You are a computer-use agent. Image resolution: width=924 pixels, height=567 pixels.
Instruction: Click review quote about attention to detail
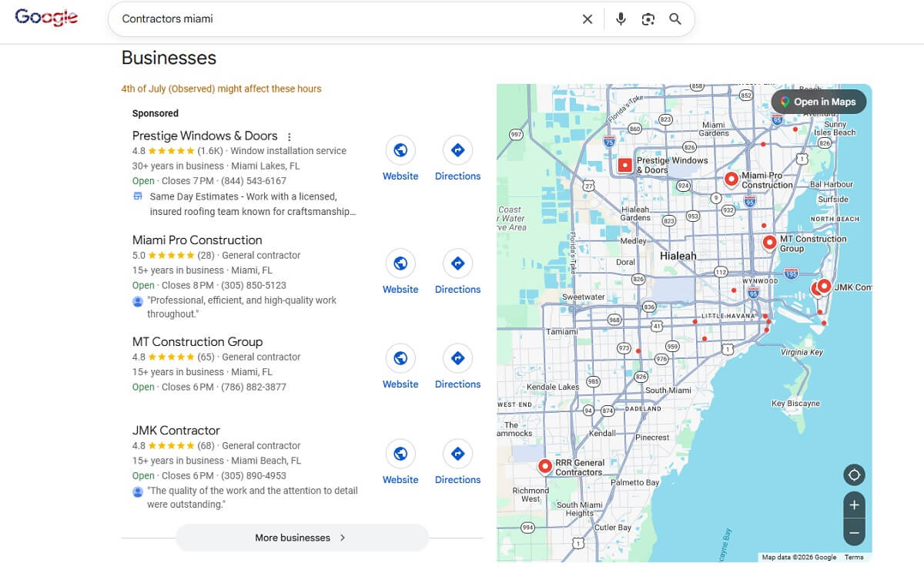coord(253,498)
